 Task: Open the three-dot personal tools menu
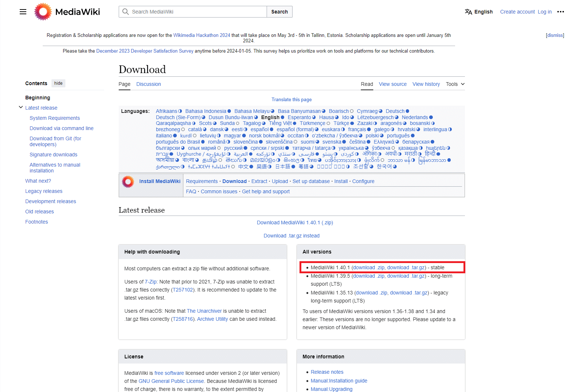(x=561, y=12)
